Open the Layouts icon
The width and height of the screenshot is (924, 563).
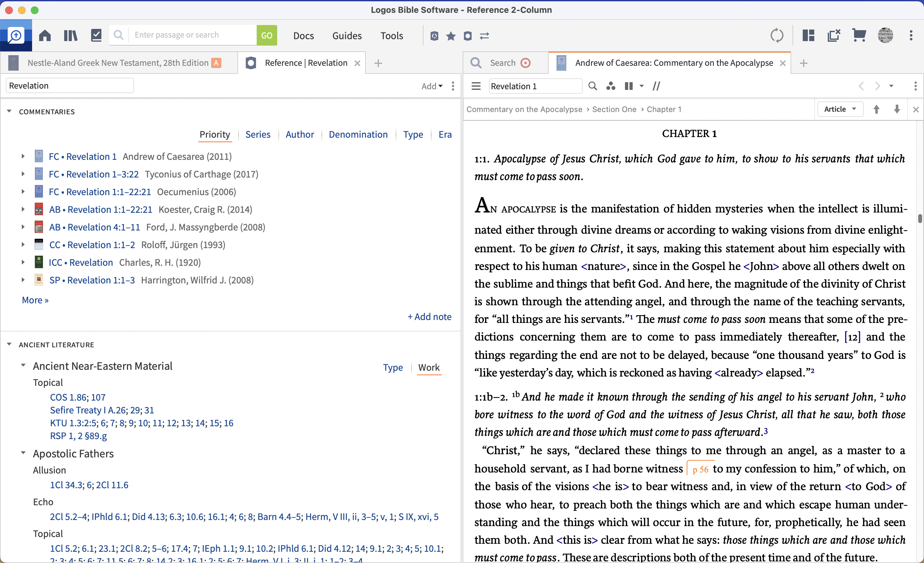click(x=808, y=36)
